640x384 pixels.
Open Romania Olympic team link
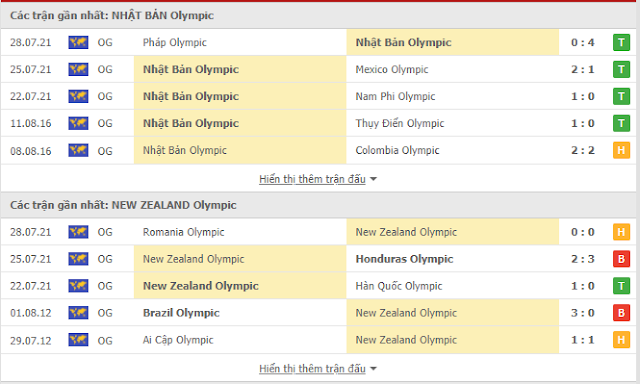(x=183, y=232)
